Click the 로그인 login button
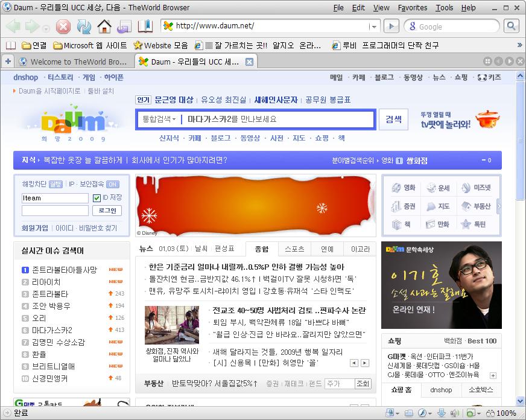This screenshot has width=526, height=420. tap(107, 211)
